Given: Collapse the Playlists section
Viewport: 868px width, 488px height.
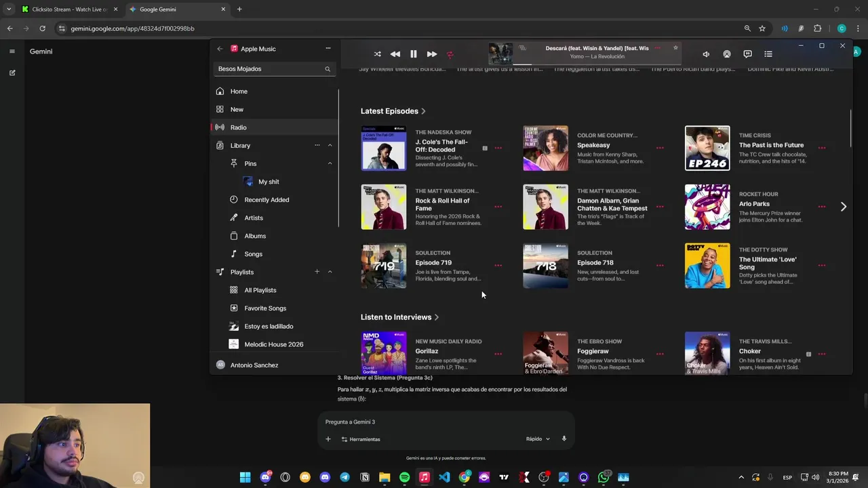Looking at the screenshot, I should coord(330,272).
